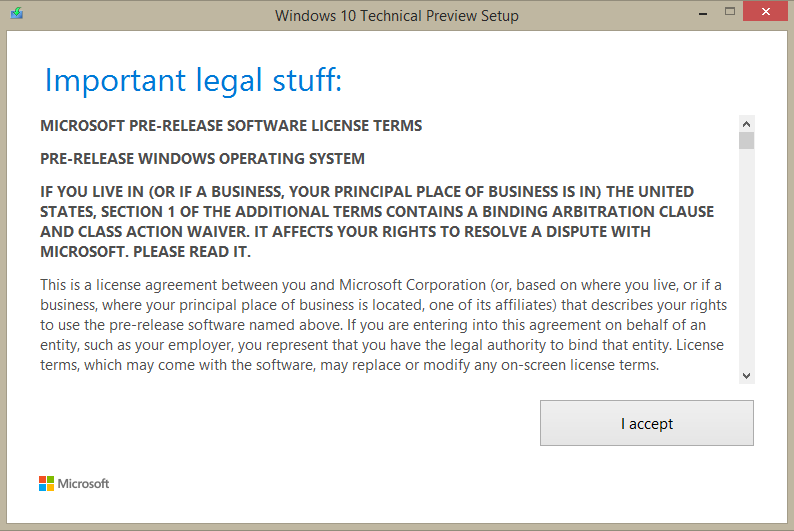Click the "PRE-RELEASE WINDOWS OPERATING SYSTEM" line
Viewport: 794px width, 531px height.
click(203, 158)
